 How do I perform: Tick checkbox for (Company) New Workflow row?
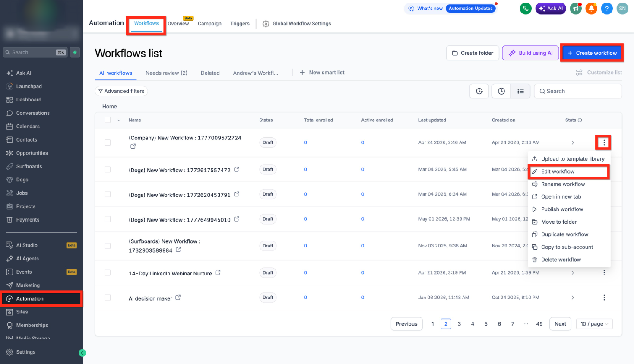(x=108, y=142)
